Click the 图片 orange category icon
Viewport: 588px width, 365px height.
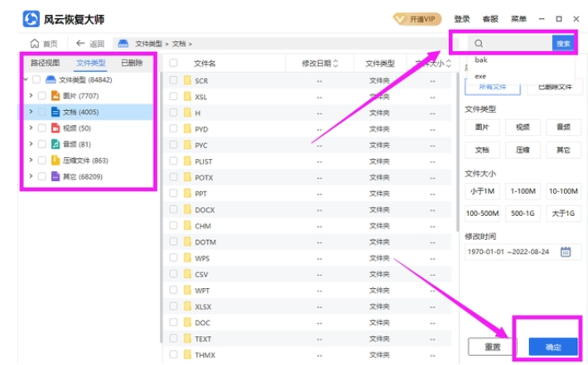(55, 96)
